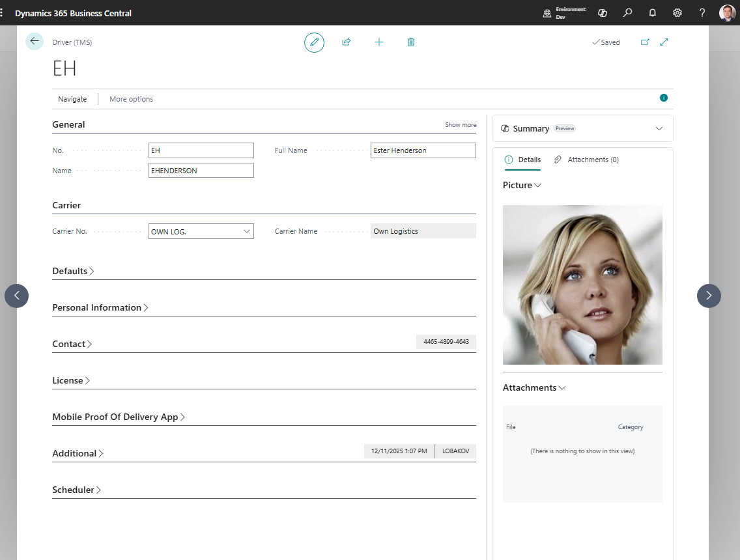Switch to Attachments (0) tab

click(x=586, y=160)
